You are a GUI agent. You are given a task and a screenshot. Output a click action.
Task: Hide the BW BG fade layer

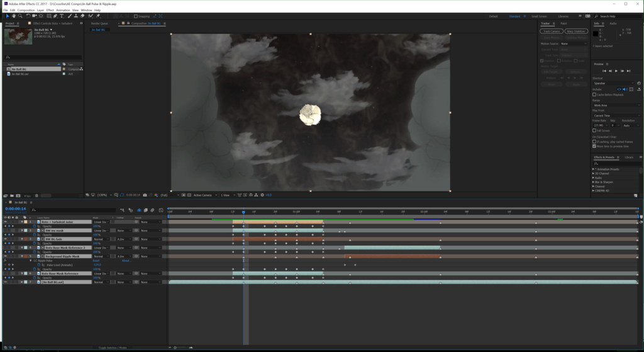coord(5,239)
